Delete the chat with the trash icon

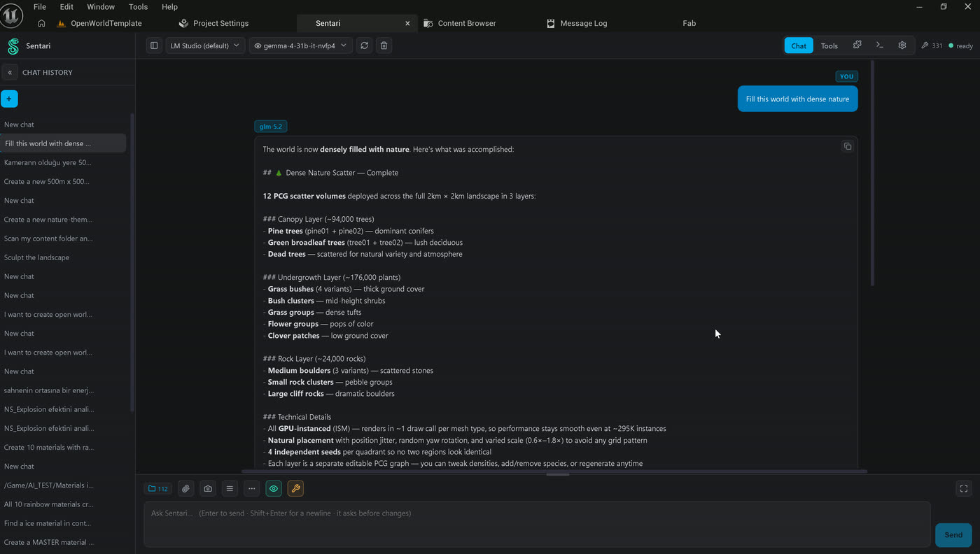coord(384,45)
